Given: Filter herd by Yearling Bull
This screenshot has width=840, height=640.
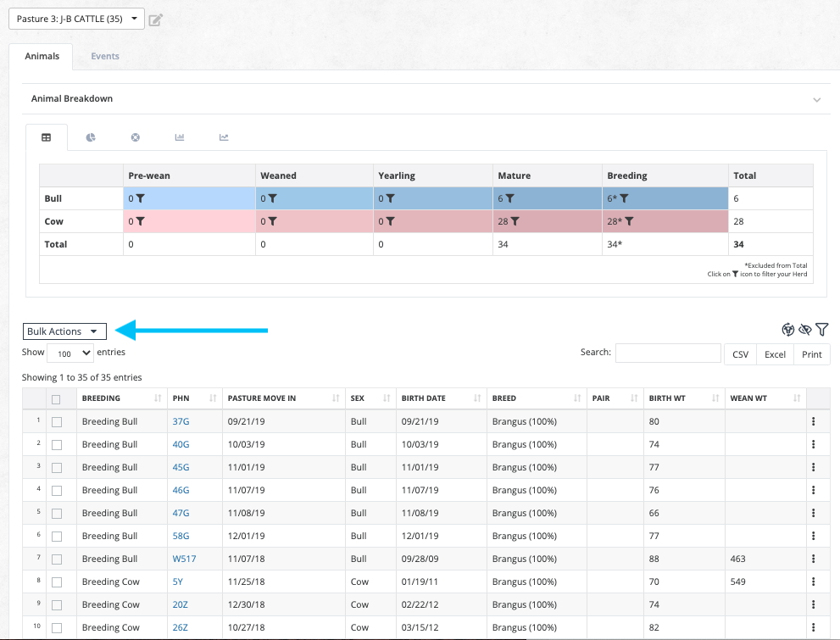Looking at the screenshot, I should pos(391,198).
